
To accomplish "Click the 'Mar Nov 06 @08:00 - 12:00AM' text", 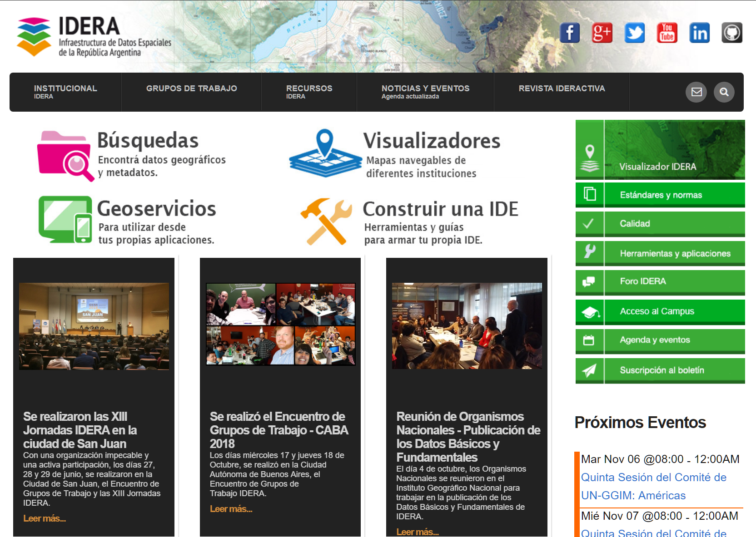I will [660, 459].
